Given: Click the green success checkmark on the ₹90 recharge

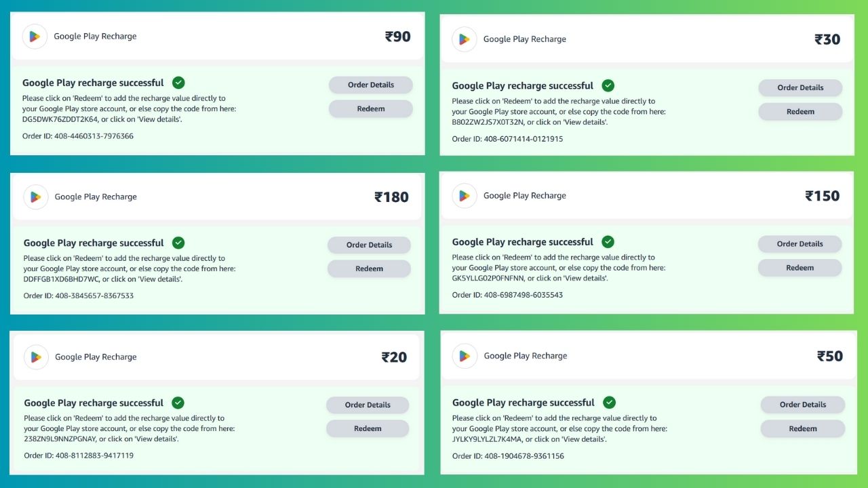Looking at the screenshot, I should 178,83.
